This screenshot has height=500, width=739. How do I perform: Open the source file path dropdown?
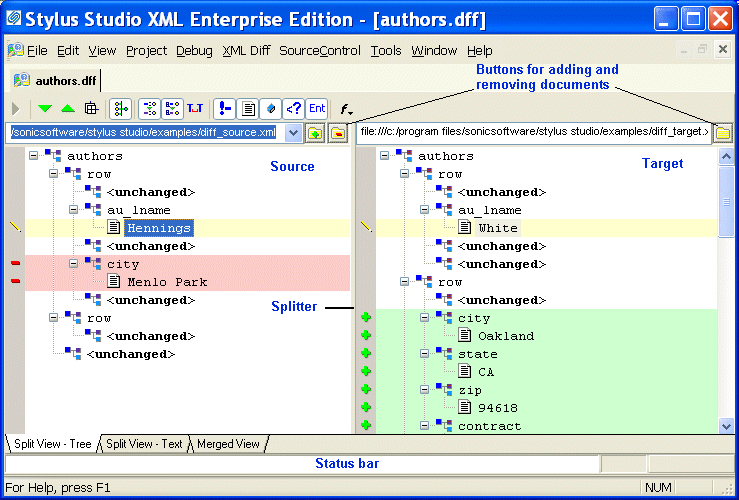pos(293,133)
